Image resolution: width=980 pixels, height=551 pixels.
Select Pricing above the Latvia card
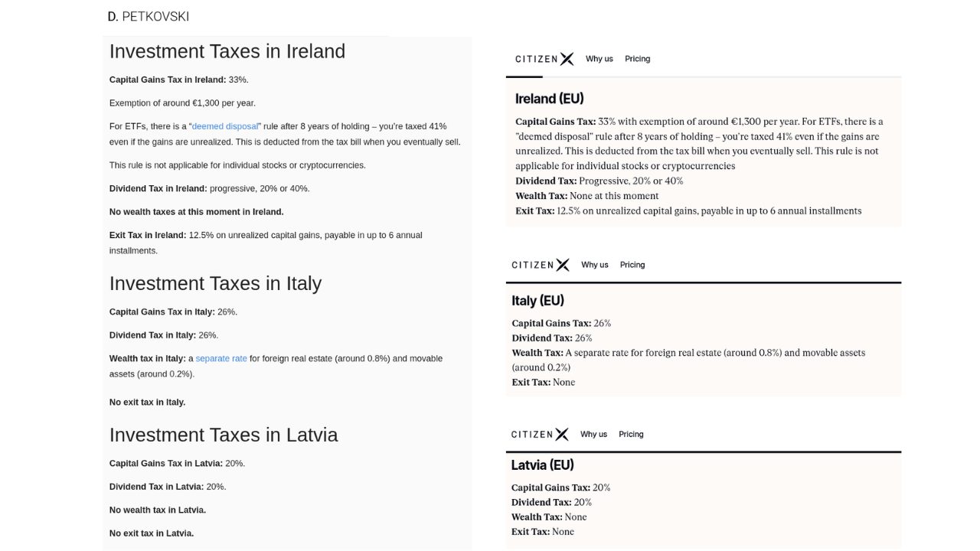coord(631,435)
